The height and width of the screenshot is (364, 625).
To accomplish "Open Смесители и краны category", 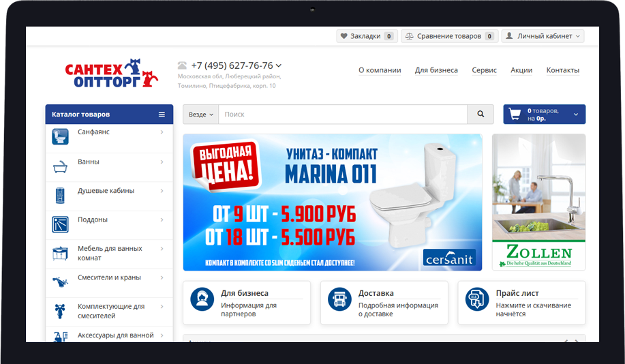I will [x=109, y=277].
